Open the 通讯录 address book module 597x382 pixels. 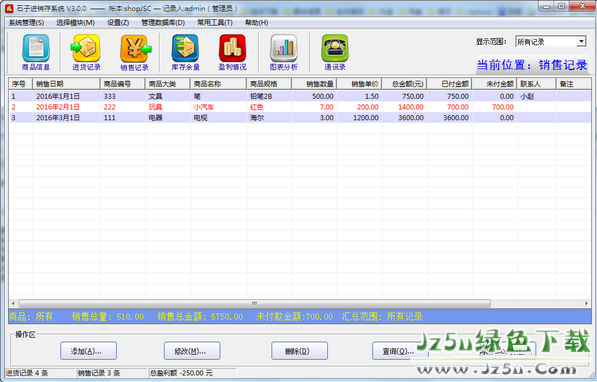pyautogui.click(x=335, y=53)
